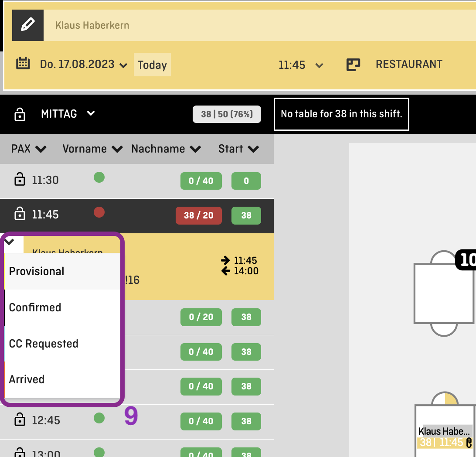The image size is (476, 457).
Task: Click the 38 | 50 (76%) occupancy button
Action: (227, 114)
